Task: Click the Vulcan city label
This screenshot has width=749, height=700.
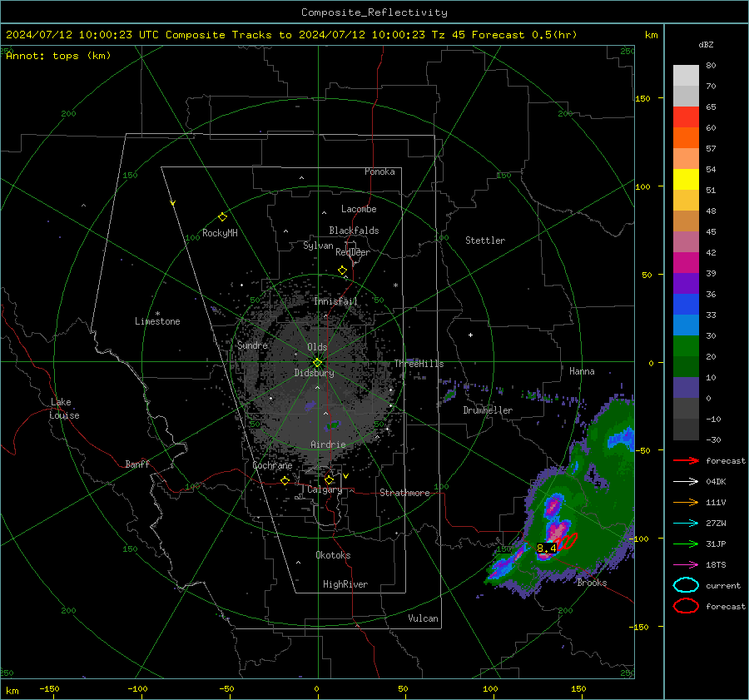Action: pos(424,618)
